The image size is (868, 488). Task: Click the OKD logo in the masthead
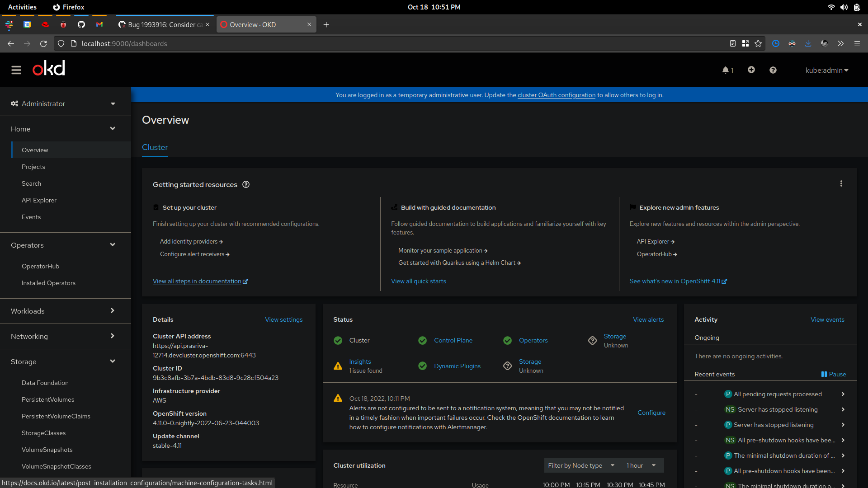[48, 68]
